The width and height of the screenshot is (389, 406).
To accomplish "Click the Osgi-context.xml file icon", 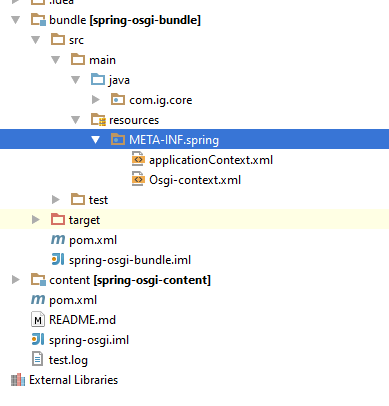I will [x=138, y=179].
